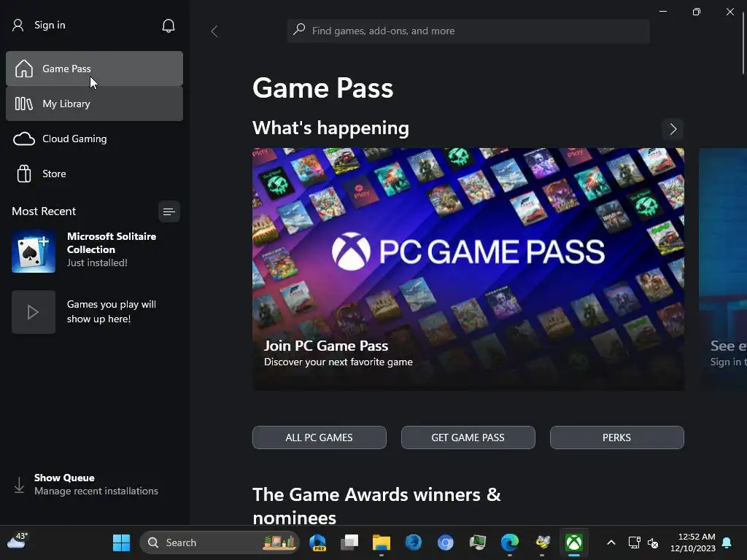Image resolution: width=747 pixels, height=560 pixels.
Task: Click Show Queue label
Action: [64, 478]
